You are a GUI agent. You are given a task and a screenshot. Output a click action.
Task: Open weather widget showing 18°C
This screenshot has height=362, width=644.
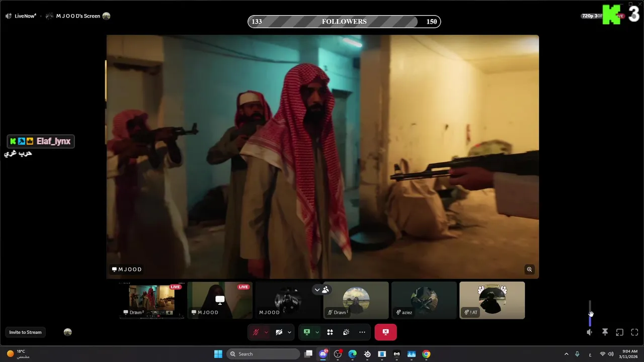click(18, 354)
